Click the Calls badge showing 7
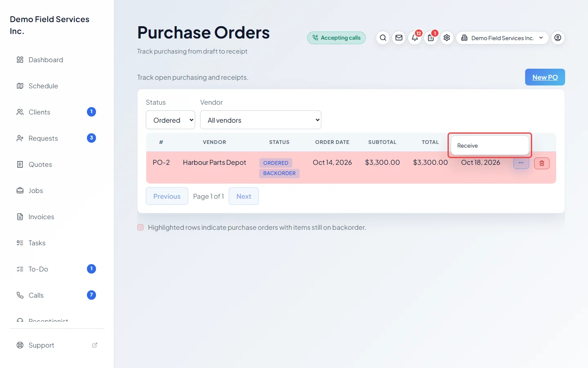This screenshot has width=588, height=368. click(x=91, y=295)
